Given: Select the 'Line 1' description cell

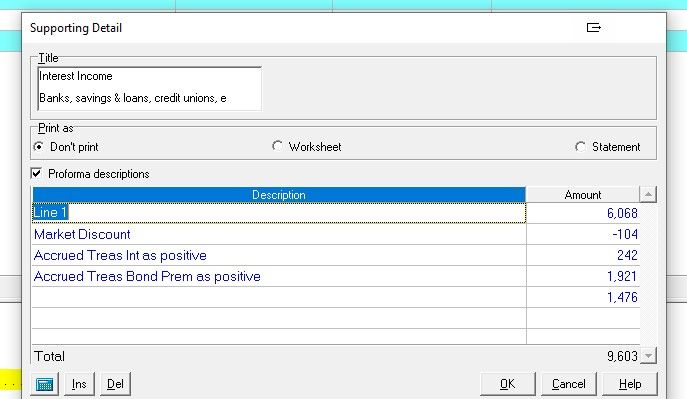Looking at the screenshot, I should click(279, 213).
